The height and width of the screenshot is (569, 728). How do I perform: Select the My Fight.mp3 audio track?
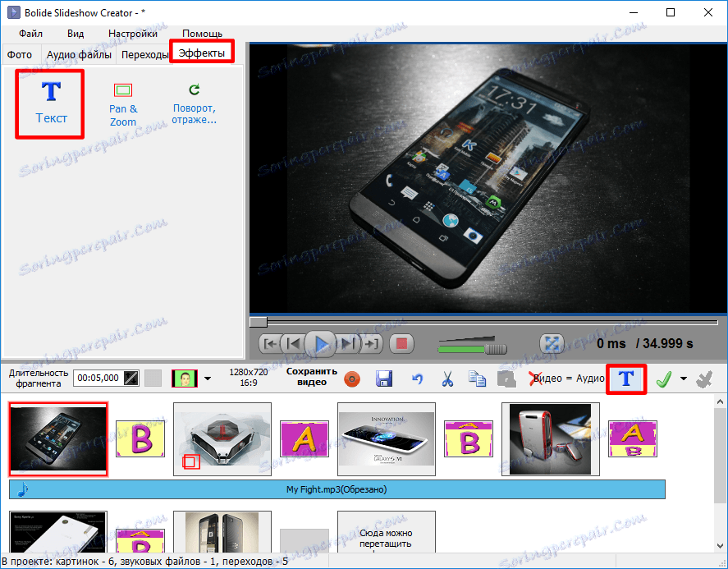pyautogui.click(x=337, y=489)
